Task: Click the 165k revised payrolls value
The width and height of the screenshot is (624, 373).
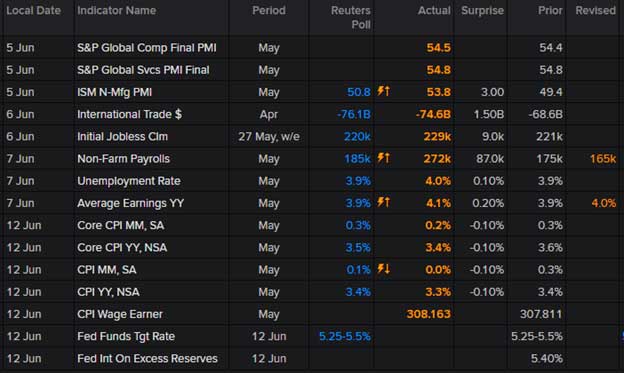Action: tap(603, 159)
